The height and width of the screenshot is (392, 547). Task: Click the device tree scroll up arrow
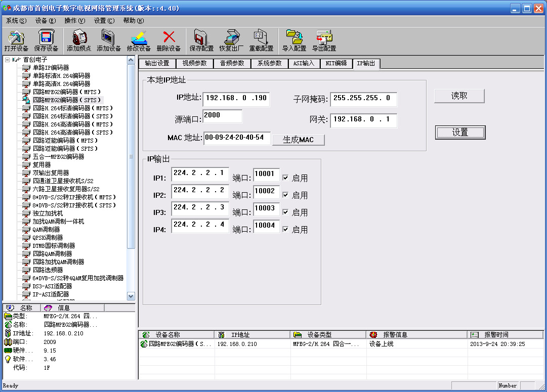tap(131, 60)
